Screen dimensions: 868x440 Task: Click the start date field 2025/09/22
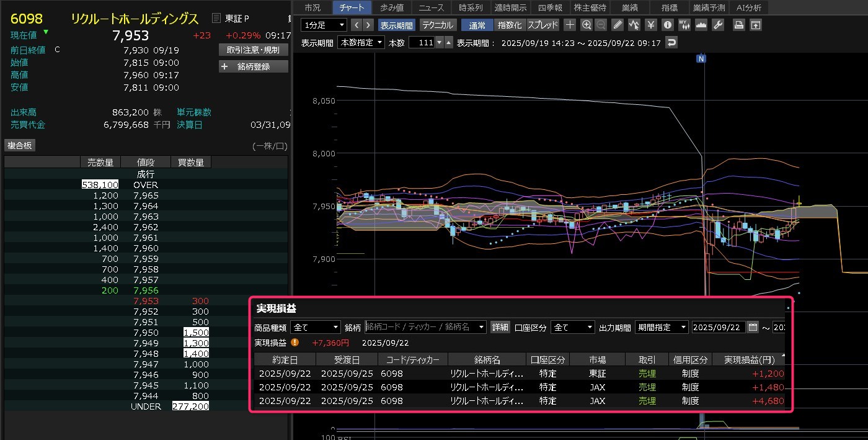click(719, 327)
